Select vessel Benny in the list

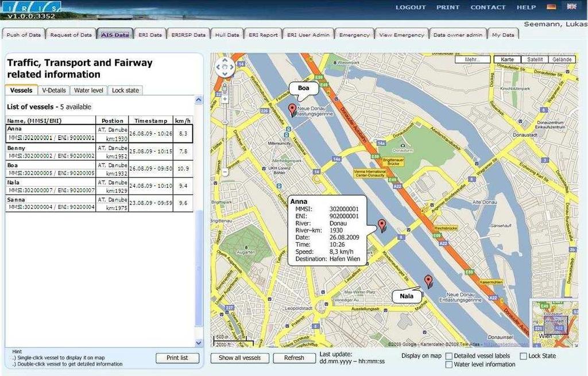point(99,152)
